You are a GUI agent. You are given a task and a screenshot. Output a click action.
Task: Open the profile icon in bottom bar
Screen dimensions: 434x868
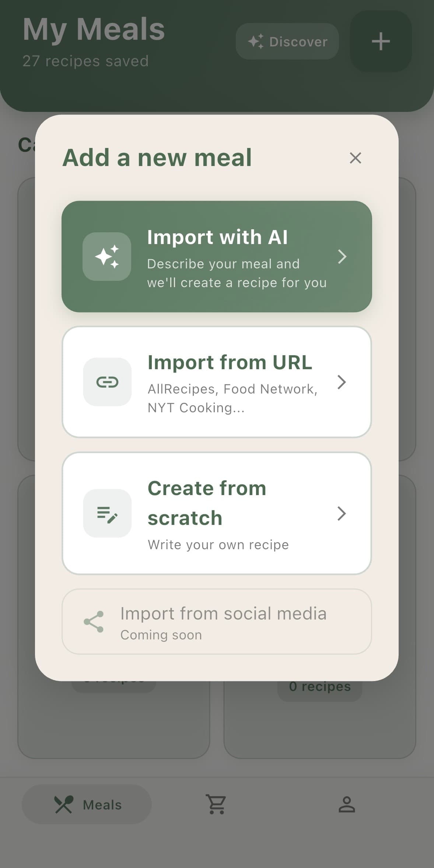pyautogui.click(x=347, y=804)
